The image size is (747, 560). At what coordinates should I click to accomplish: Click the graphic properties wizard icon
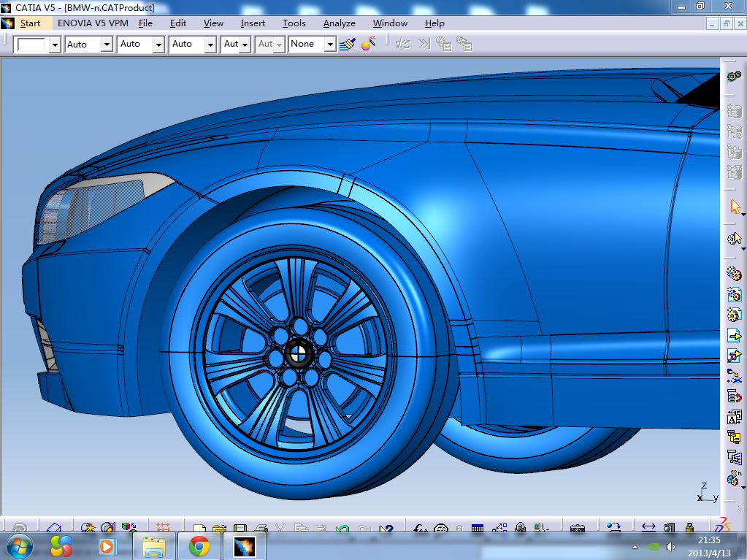click(368, 45)
